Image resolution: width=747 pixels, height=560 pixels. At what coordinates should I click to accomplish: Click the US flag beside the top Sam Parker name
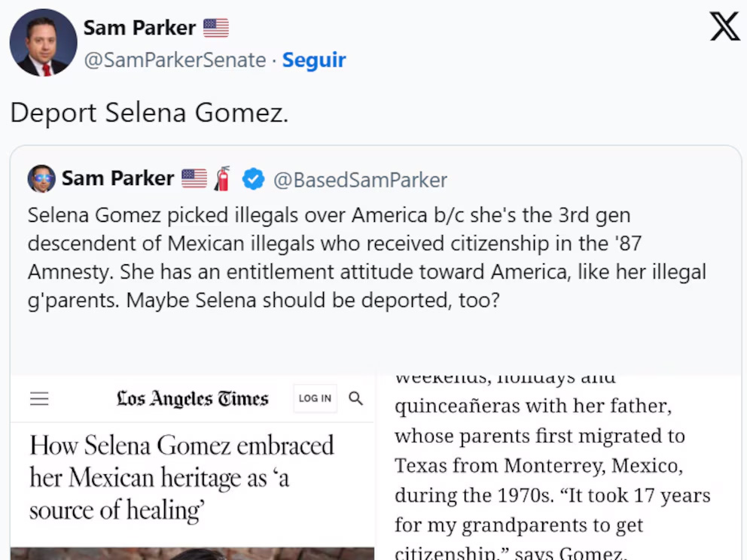coord(216,29)
